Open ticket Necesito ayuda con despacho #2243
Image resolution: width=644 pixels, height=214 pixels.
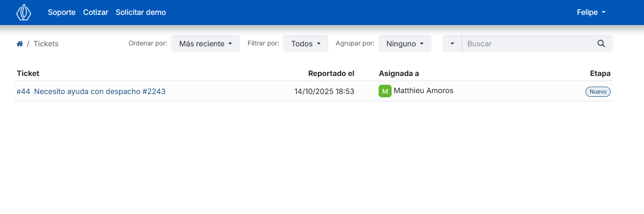pyautogui.click(x=100, y=92)
